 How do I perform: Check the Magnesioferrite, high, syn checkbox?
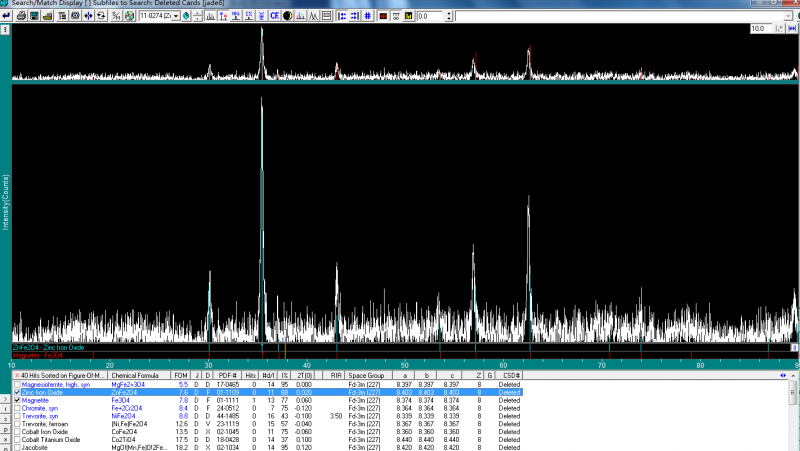(x=17, y=384)
